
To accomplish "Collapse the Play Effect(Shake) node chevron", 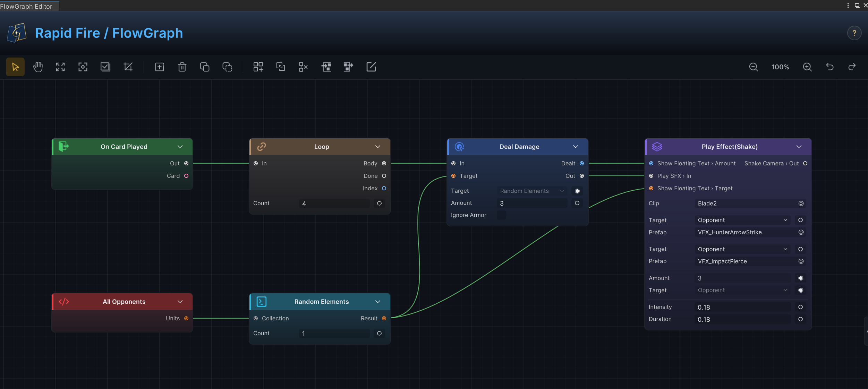I will click(x=799, y=147).
